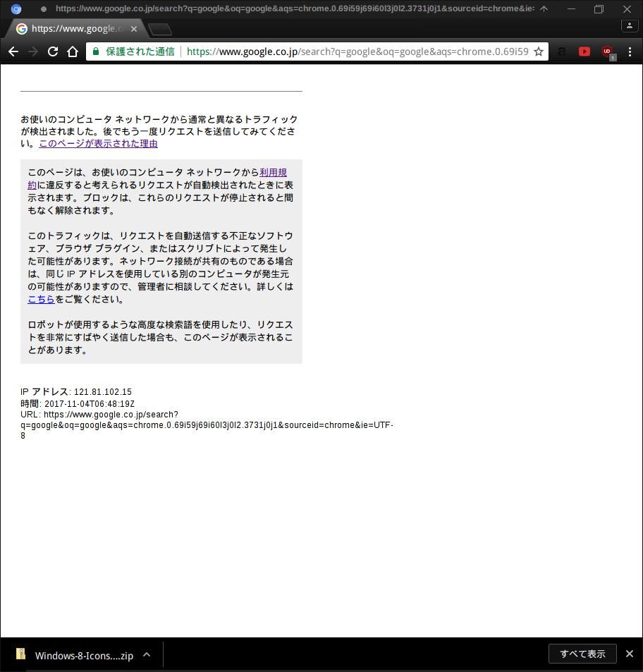Image resolution: width=643 pixels, height=672 pixels.
Task: Open the uBlock shield extension
Action: [607, 51]
